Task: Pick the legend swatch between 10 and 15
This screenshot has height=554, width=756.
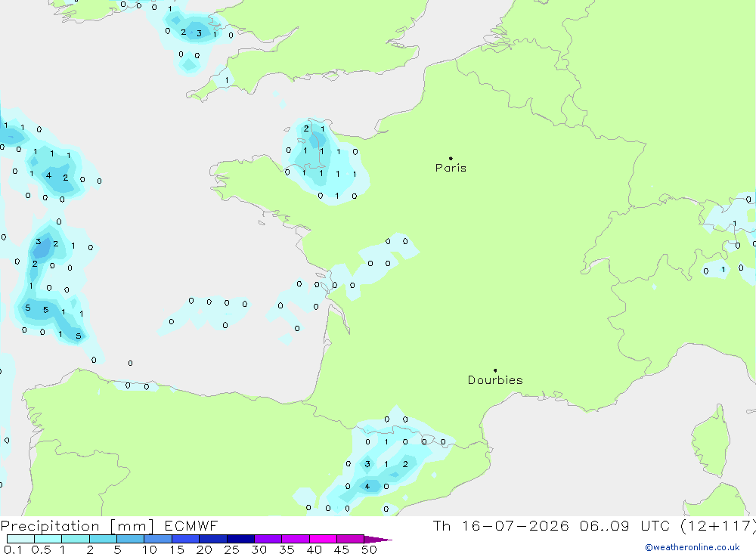Action: tap(158, 539)
